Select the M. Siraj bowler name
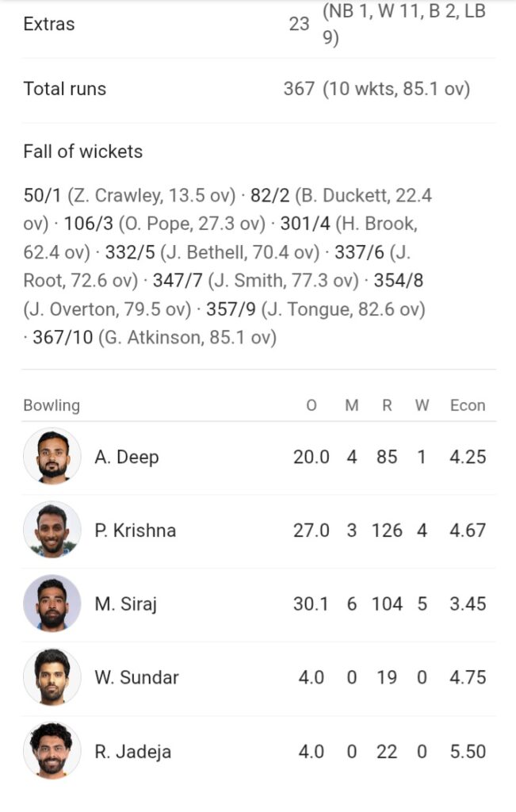Screen dimensions: 516x812 (125, 603)
